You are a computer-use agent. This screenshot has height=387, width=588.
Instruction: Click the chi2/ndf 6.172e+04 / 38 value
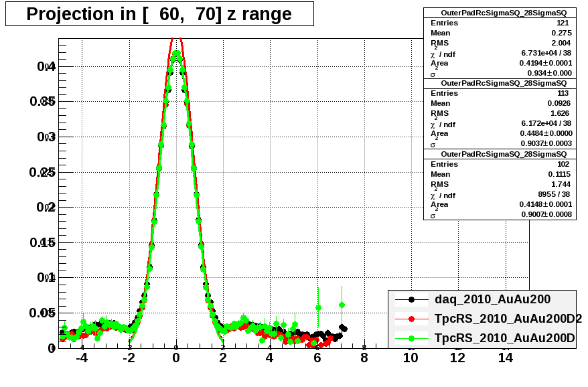point(546,123)
